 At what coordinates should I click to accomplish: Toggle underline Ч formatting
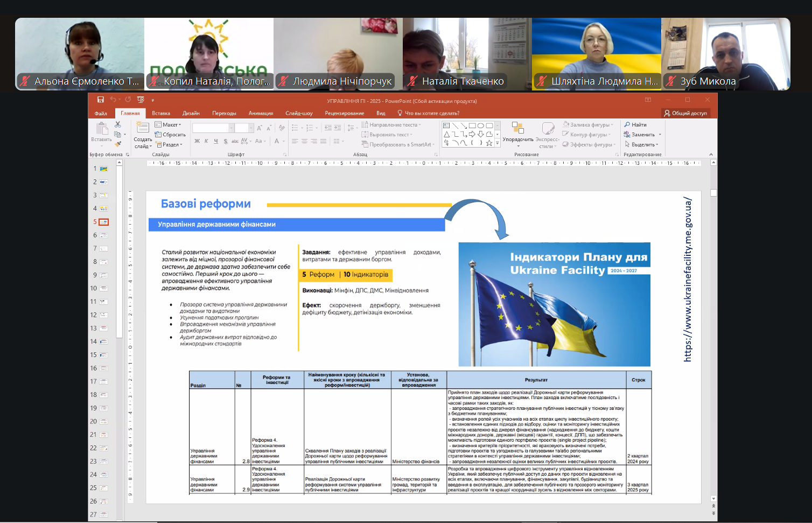(216, 141)
